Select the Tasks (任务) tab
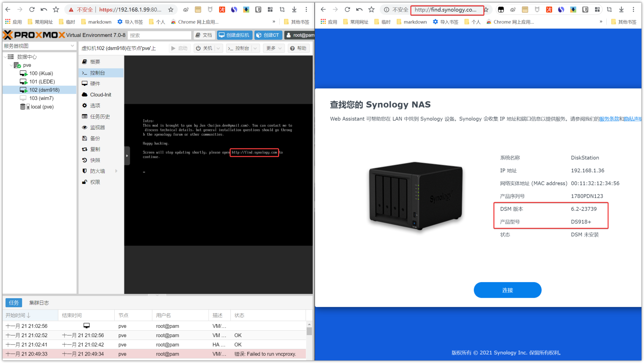 (x=14, y=303)
